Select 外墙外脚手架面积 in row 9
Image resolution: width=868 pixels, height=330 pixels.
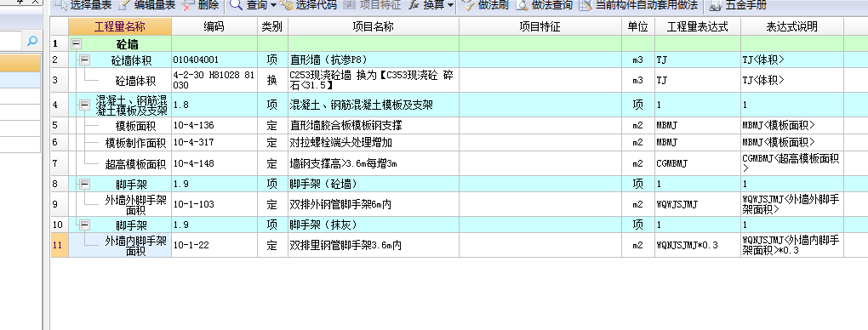(135, 204)
